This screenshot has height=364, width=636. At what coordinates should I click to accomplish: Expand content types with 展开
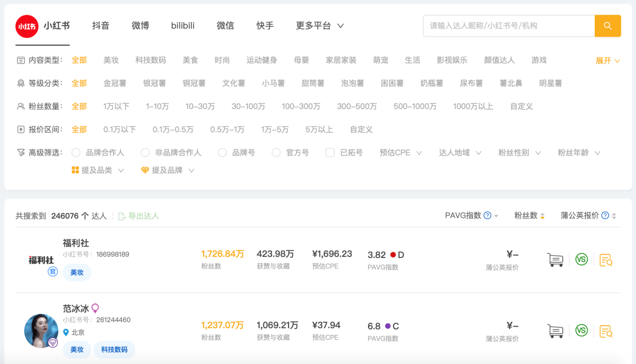click(608, 61)
